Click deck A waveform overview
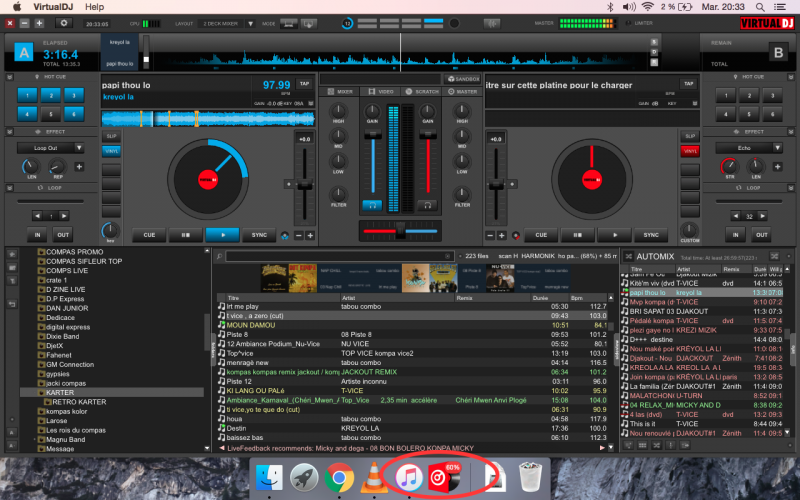 (x=208, y=119)
